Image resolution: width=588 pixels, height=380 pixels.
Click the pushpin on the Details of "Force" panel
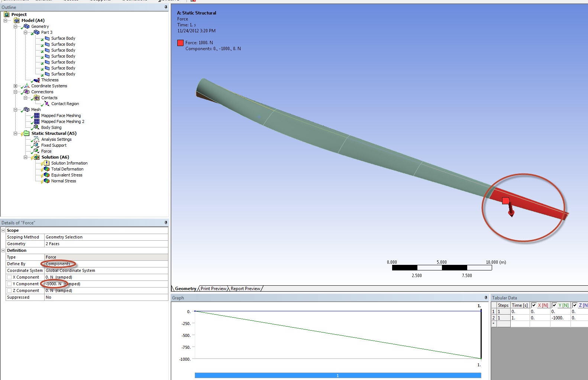tap(166, 223)
